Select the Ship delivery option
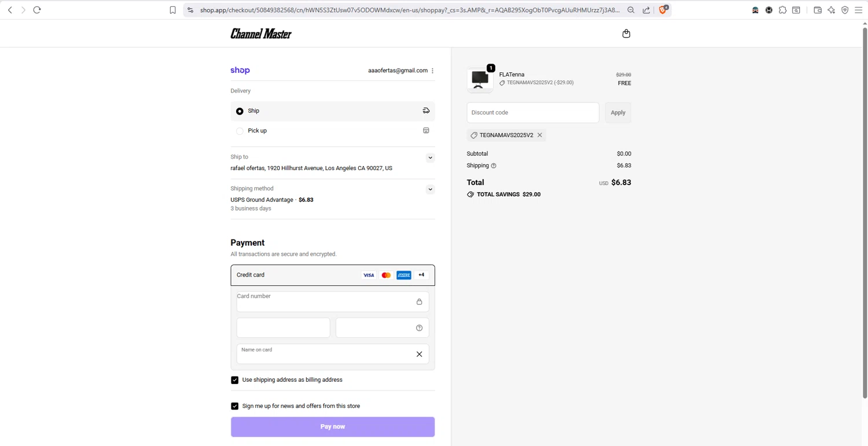This screenshot has height=446, width=868. (333, 111)
